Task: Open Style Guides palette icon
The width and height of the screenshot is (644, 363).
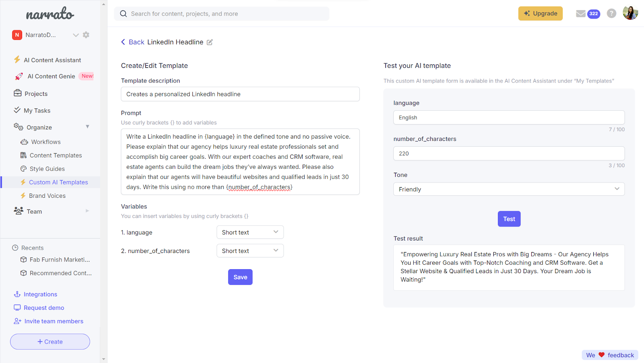Action: coord(23,169)
